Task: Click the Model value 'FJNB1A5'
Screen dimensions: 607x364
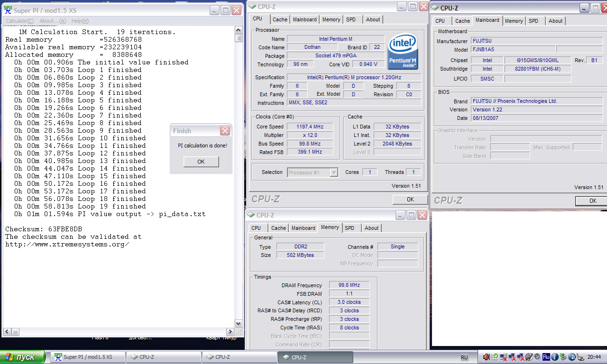Action: tap(513, 49)
